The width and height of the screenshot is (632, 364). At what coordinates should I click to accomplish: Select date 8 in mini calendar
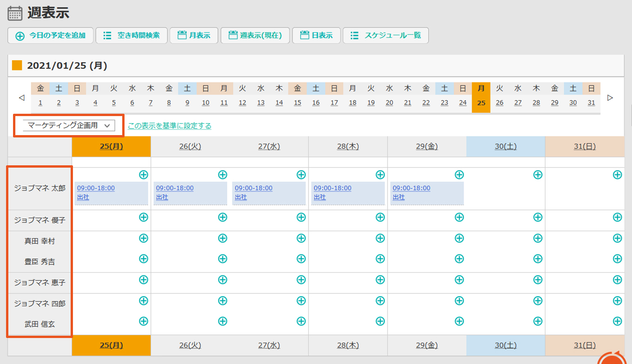point(169,103)
